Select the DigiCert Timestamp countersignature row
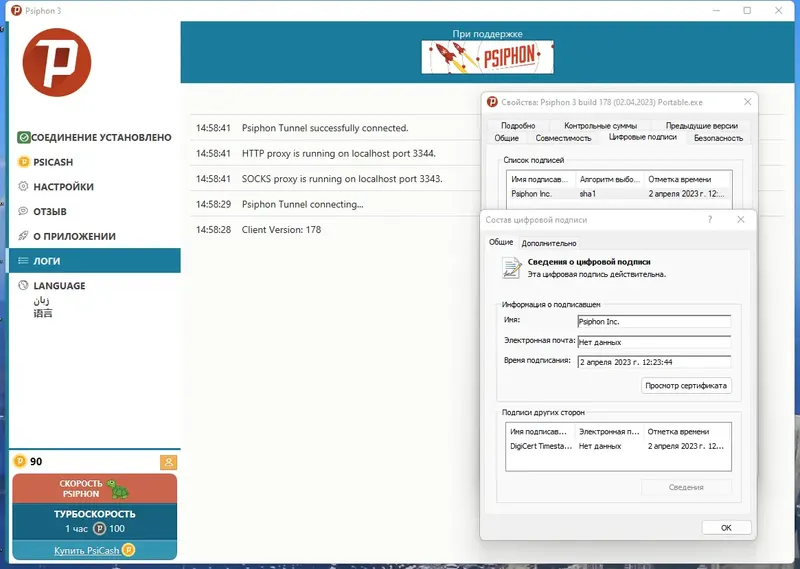The image size is (800, 569). click(x=618, y=446)
